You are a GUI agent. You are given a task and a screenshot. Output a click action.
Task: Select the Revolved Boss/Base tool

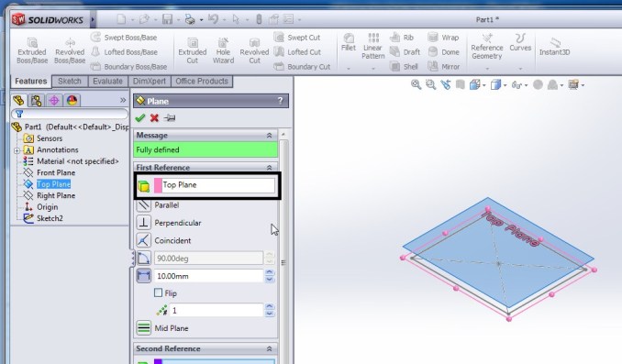coord(70,50)
